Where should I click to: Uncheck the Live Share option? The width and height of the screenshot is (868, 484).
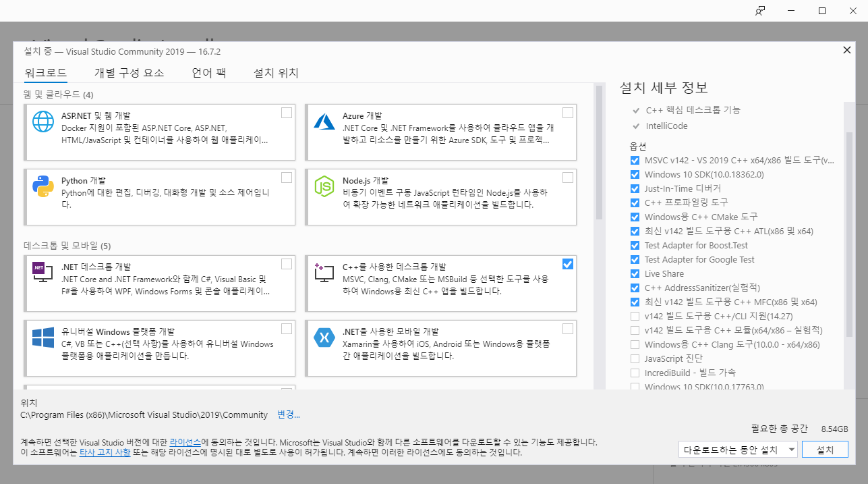[x=635, y=274]
